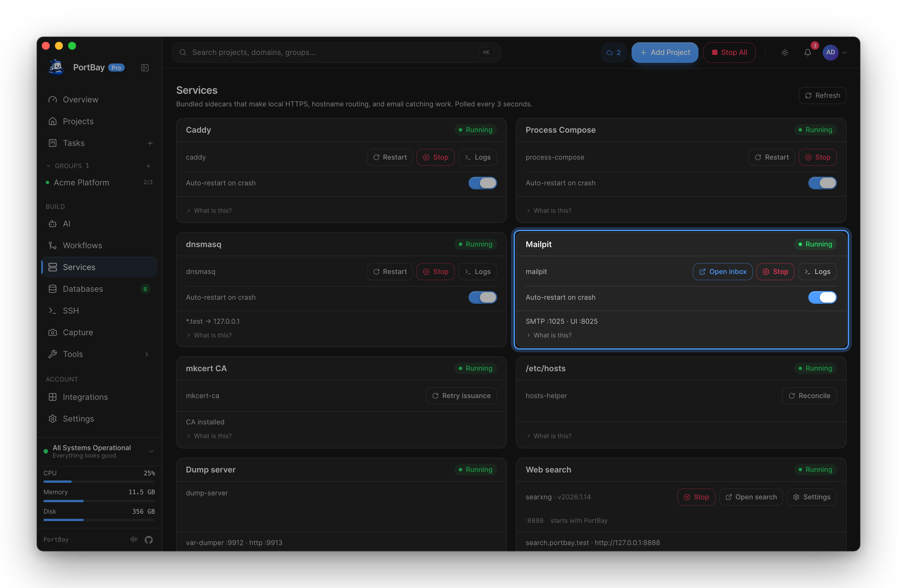Open Mailpit inbox
The width and height of the screenshot is (897, 588).
click(723, 272)
